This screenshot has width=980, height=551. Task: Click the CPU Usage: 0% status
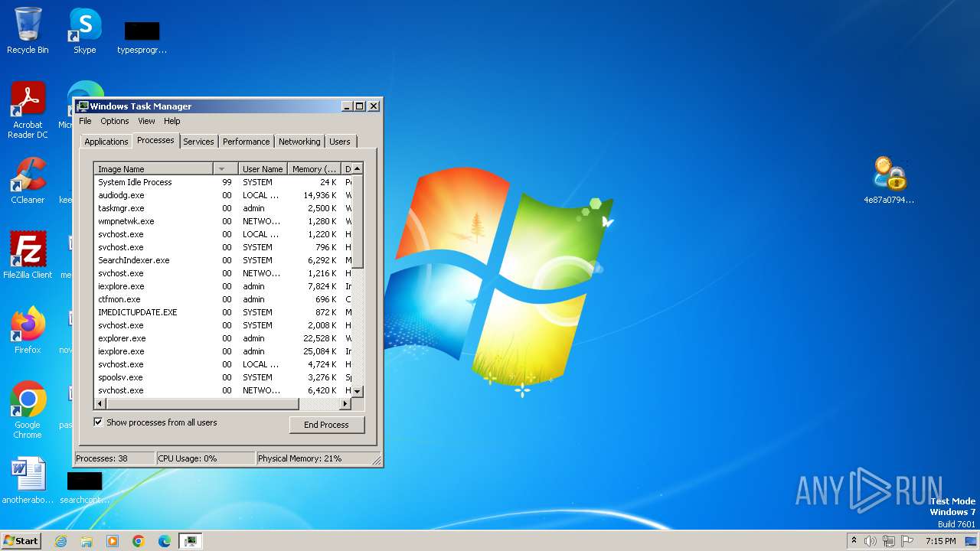point(205,458)
